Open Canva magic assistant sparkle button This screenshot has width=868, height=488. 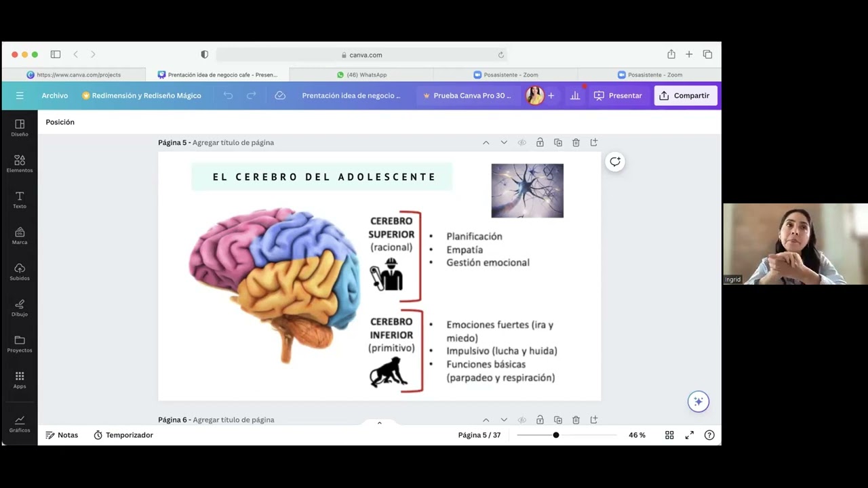point(698,401)
